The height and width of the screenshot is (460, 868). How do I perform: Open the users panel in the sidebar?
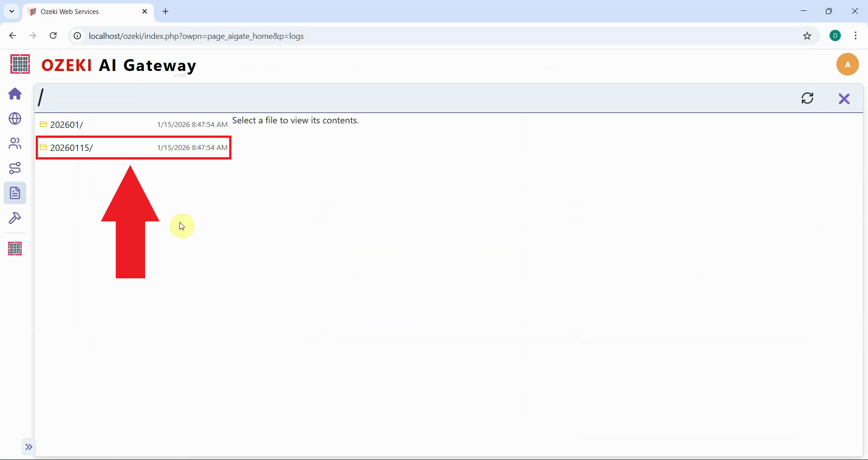tap(15, 143)
